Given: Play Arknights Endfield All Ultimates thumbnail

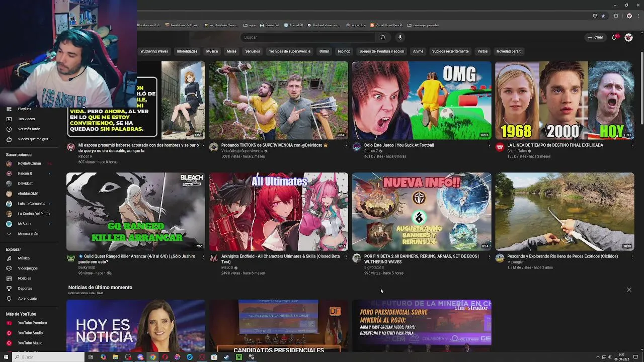Looking at the screenshot, I should [x=279, y=212].
